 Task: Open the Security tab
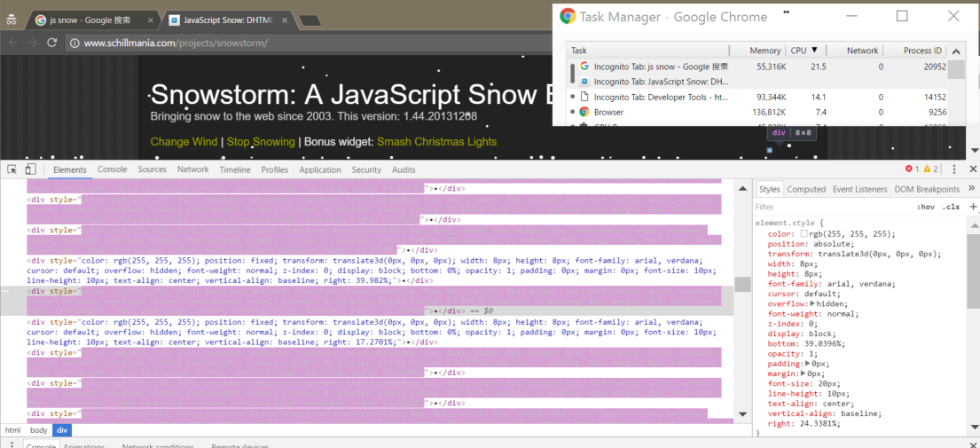(x=366, y=169)
